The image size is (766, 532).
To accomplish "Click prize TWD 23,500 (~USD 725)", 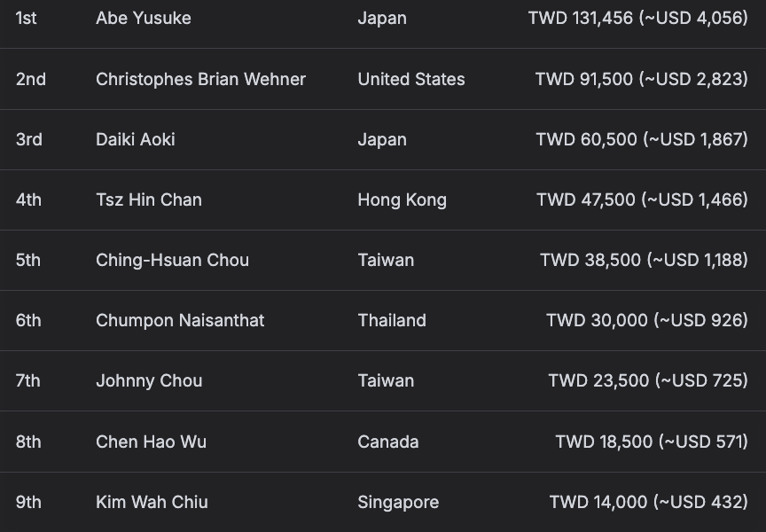I will coord(648,380).
